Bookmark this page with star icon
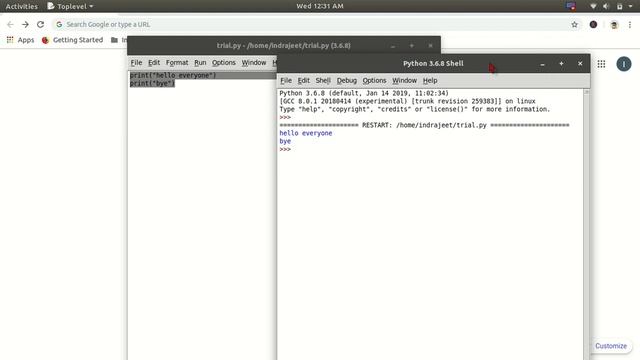640x360 pixels. 574,24
